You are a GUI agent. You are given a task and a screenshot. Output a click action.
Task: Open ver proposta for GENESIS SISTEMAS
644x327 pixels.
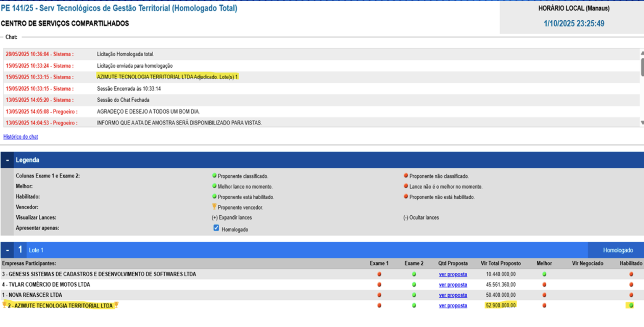453,274
